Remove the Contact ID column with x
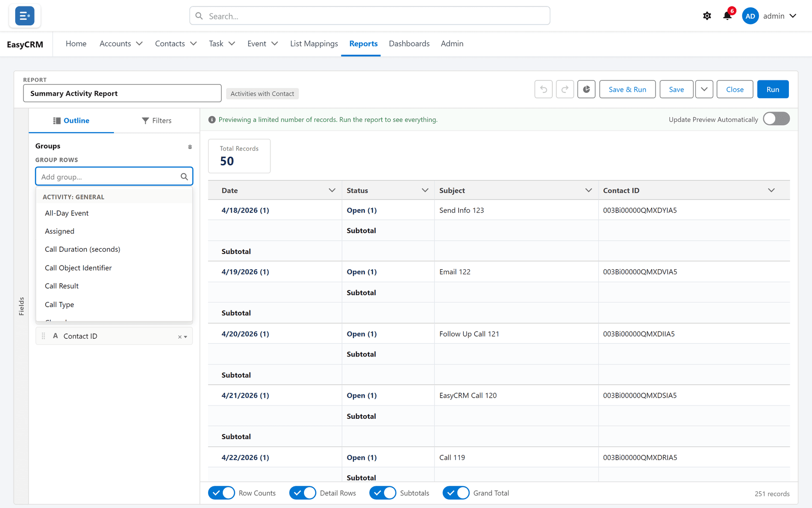812x508 pixels. point(179,337)
